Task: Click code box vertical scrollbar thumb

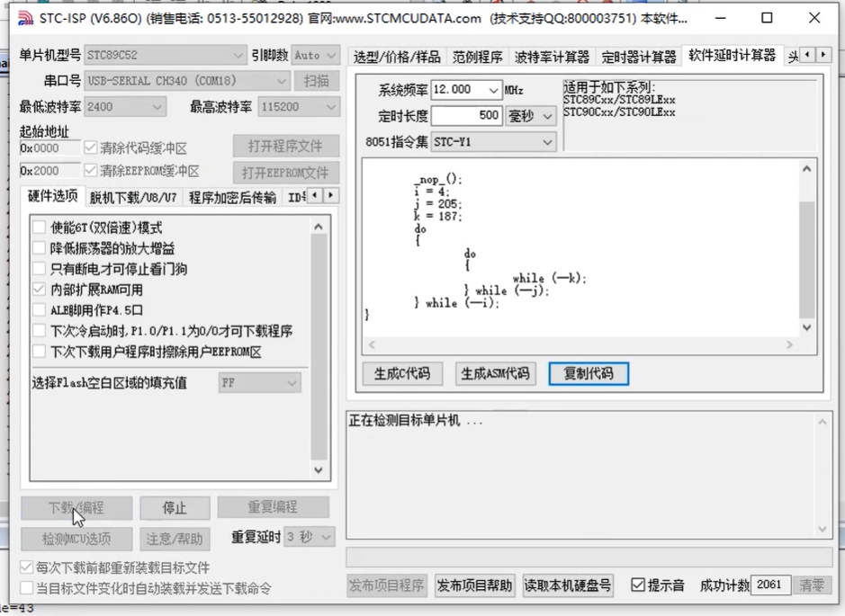Action: point(806,260)
